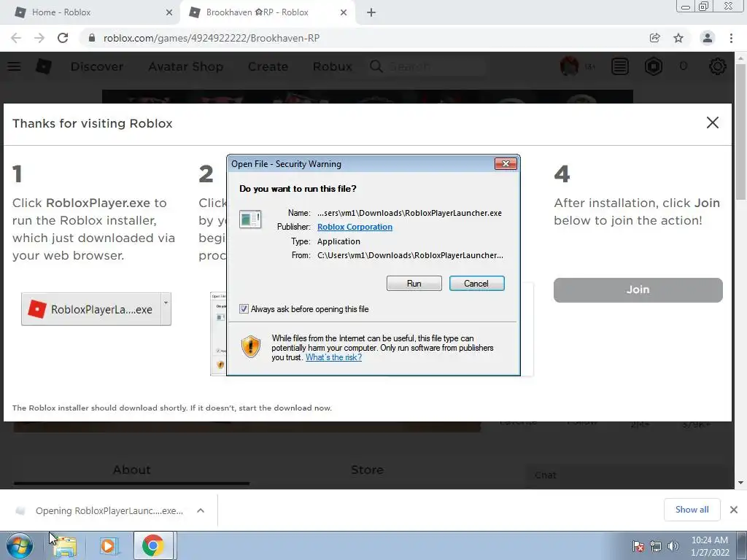Open the Avatar Shop menu item
This screenshot has width=747, height=560.
(186, 66)
